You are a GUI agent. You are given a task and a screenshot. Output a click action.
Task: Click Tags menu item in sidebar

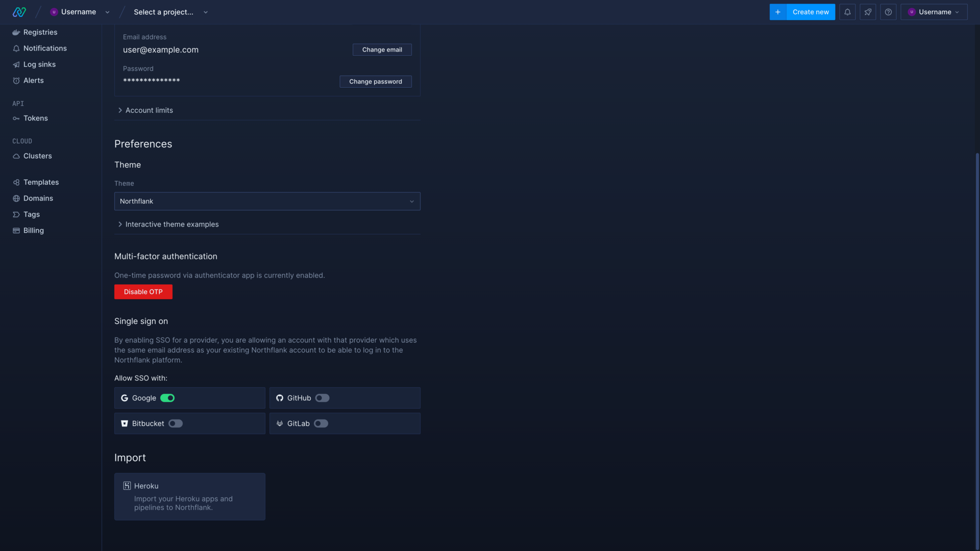point(31,214)
